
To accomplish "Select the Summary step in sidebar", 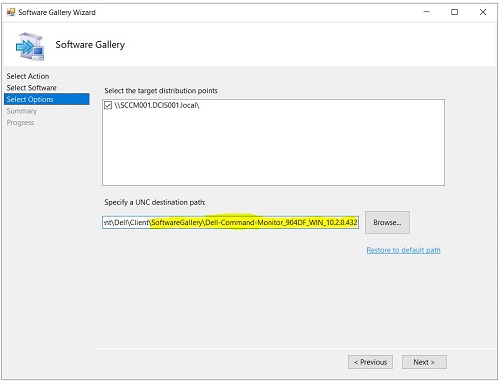I will point(22,111).
